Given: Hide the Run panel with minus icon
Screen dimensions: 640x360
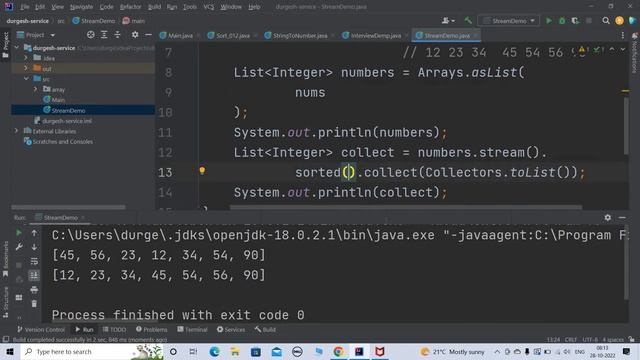Looking at the screenshot, I should (622, 218).
